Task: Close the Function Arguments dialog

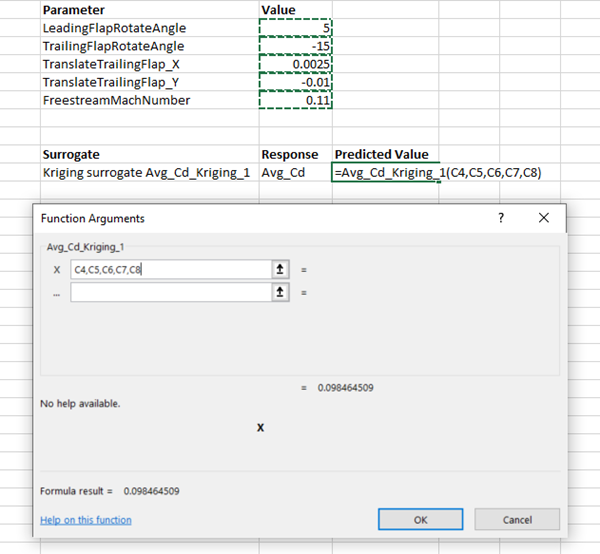Action: pyautogui.click(x=544, y=218)
